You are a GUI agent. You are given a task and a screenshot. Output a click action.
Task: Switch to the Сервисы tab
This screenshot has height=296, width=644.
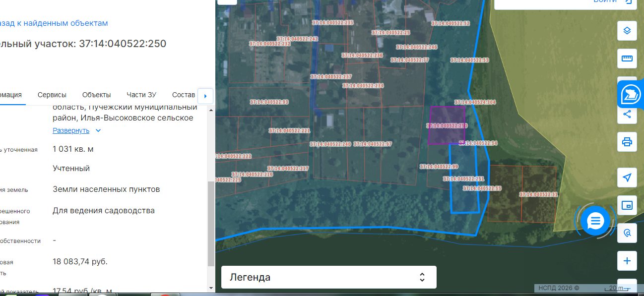pyautogui.click(x=52, y=95)
